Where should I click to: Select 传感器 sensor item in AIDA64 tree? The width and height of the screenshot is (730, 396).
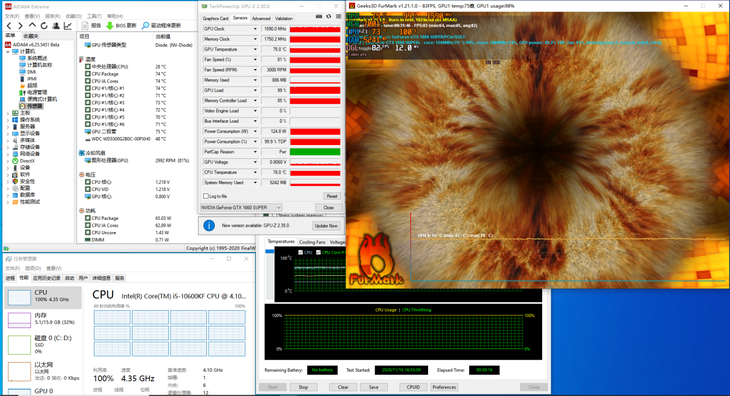click(x=31, y=106)
